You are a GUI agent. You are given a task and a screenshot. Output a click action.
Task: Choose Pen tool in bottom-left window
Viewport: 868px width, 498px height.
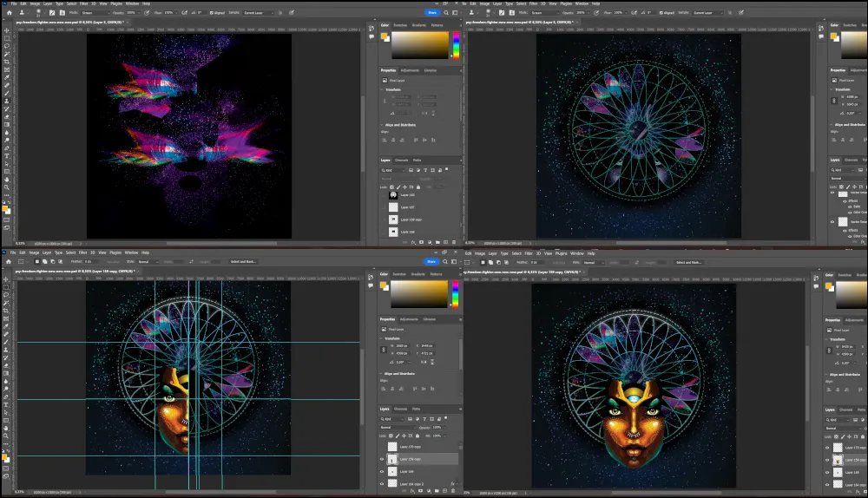pos(7,396)
